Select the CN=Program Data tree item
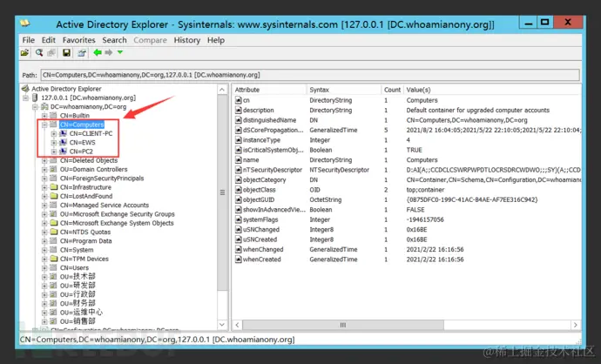 86,240
